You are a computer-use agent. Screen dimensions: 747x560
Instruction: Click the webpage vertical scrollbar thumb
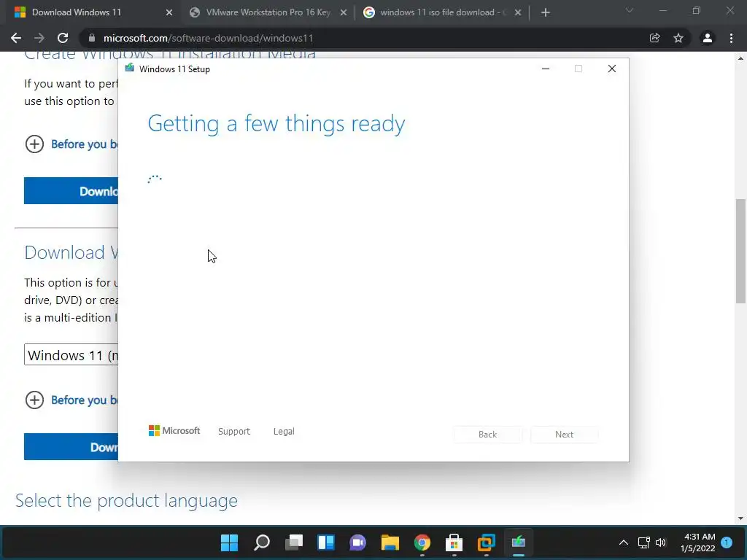pos(740,251)
